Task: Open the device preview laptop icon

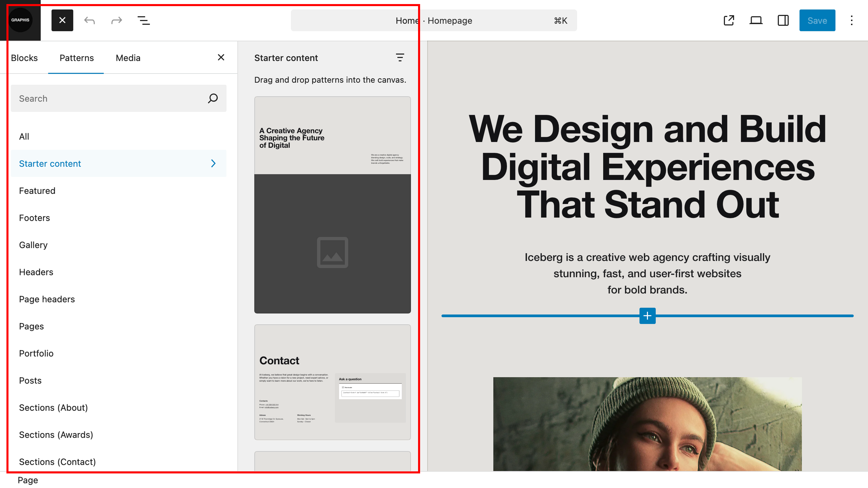Action: click(756, 20)
